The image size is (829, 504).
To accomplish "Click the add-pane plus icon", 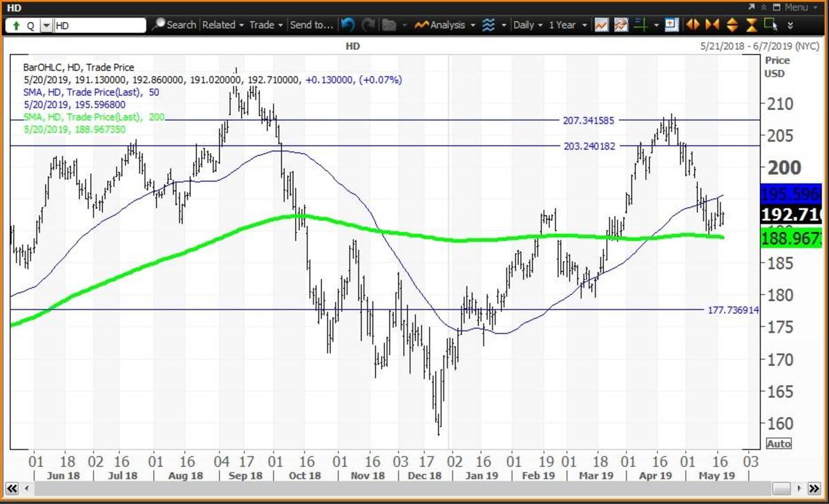I will coord(671,25).
